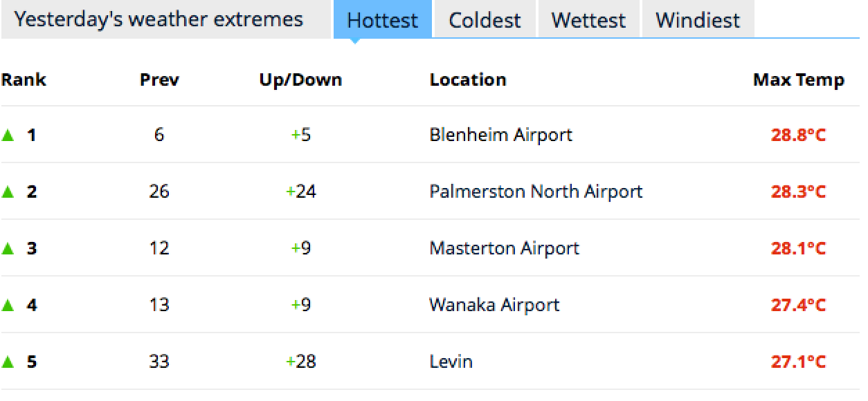868x401 pixels.
Task: Click the Up/Down column header
Action: pos(300,80)
